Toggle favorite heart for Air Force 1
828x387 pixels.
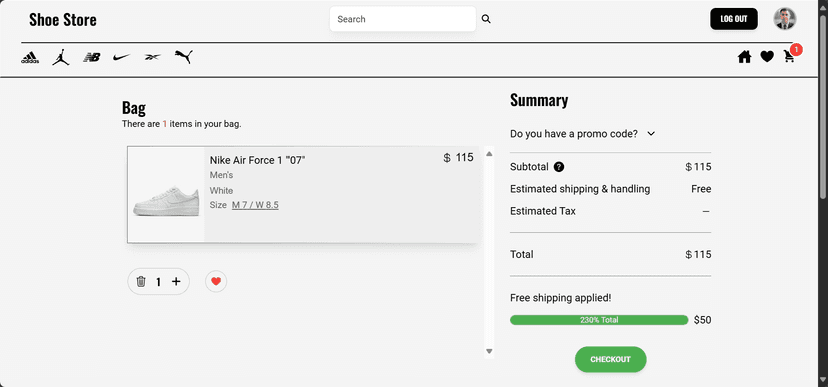pyautogui.click(x=216, y=281)
